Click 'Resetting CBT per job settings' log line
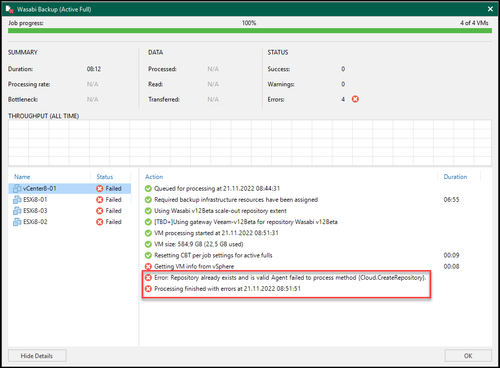This screenshot has width=500, height=368. [x=213, y=255]
